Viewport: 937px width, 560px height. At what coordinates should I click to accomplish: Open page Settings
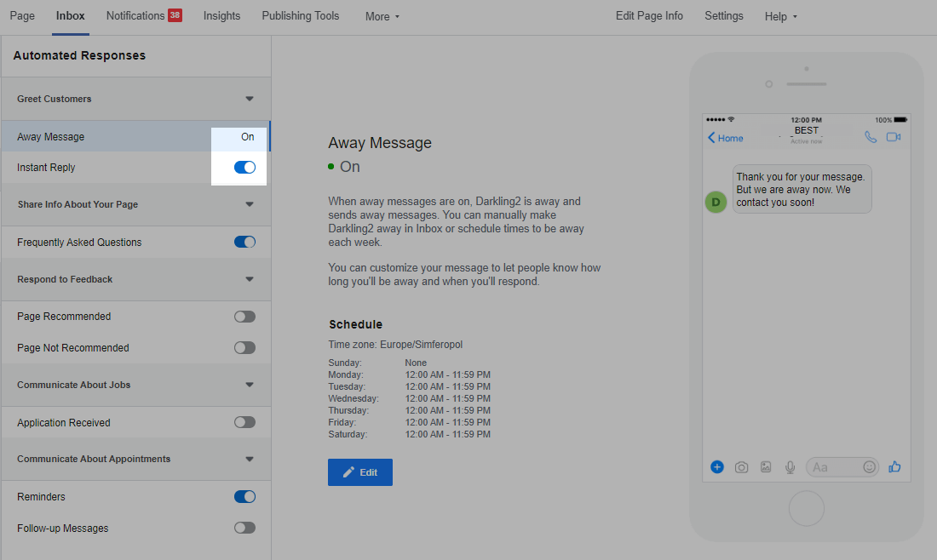tap(724, 16)
